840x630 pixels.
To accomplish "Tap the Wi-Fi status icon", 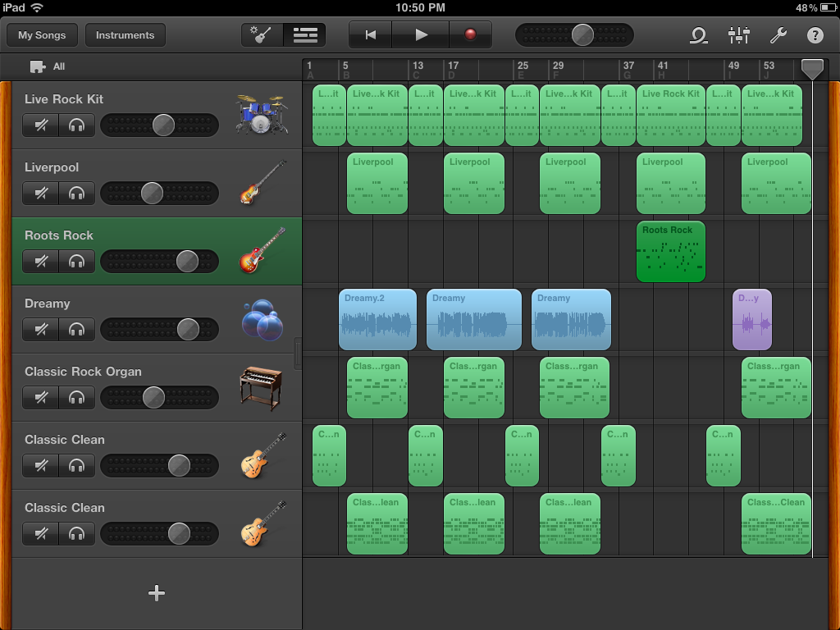I will point(37,7).
